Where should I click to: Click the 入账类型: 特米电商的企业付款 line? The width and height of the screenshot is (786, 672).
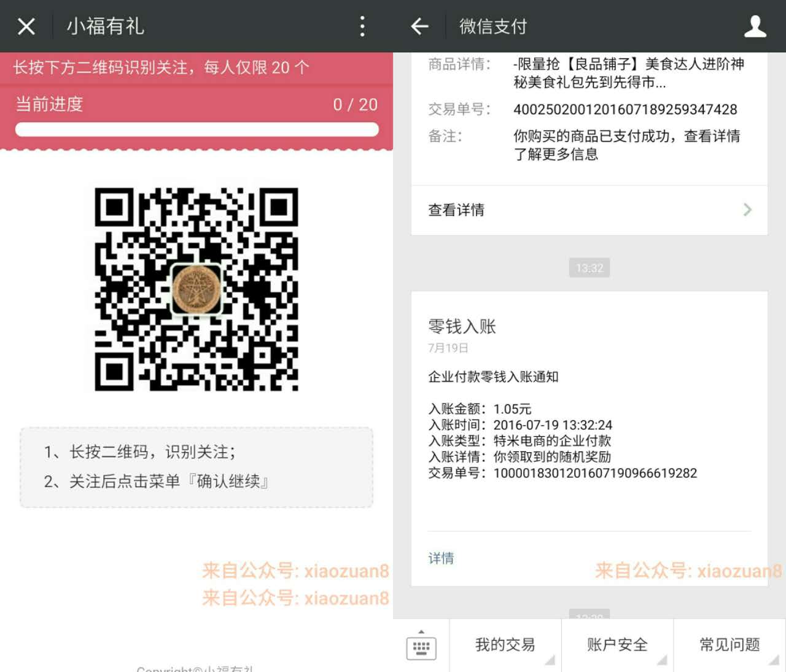(519, 441)
